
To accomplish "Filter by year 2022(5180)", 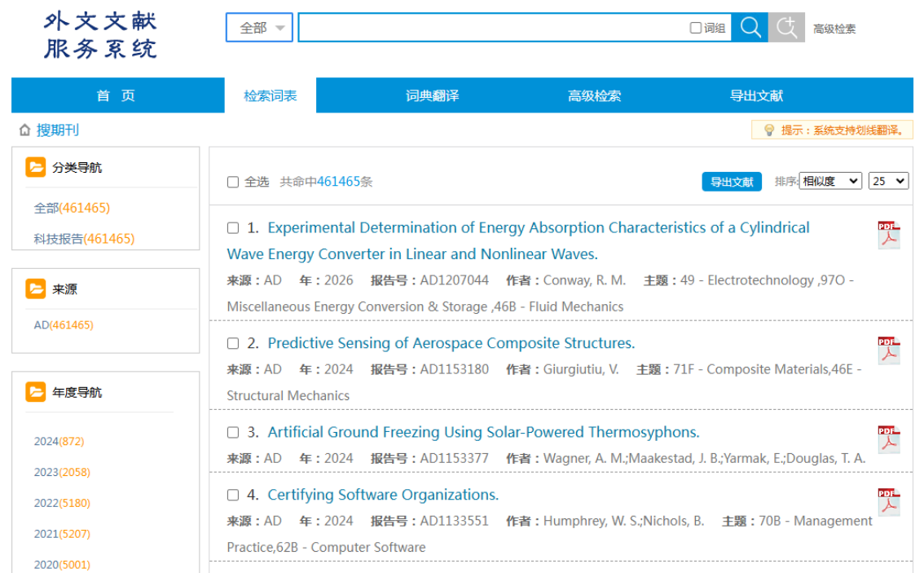I will (x=62, y=503).
